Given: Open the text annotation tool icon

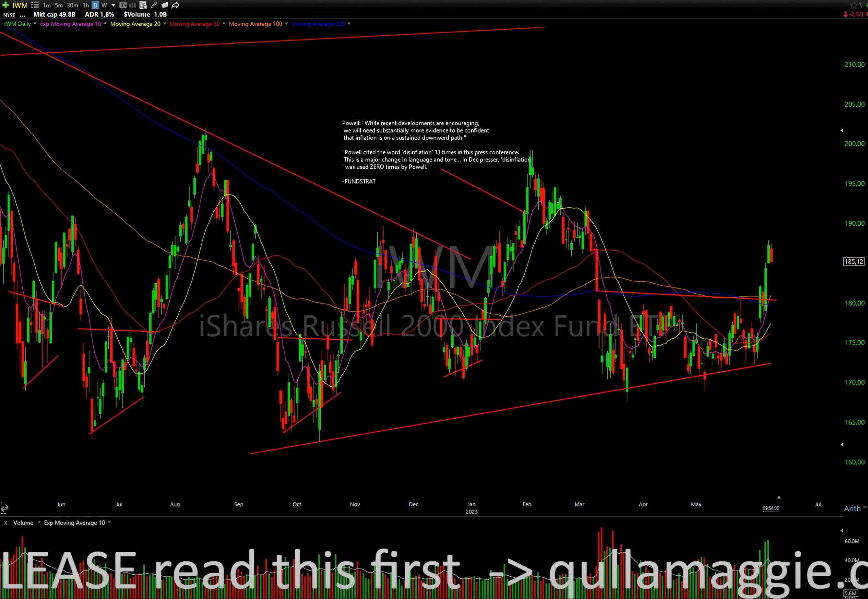Looking at the screenshot, I should (123, 5).
